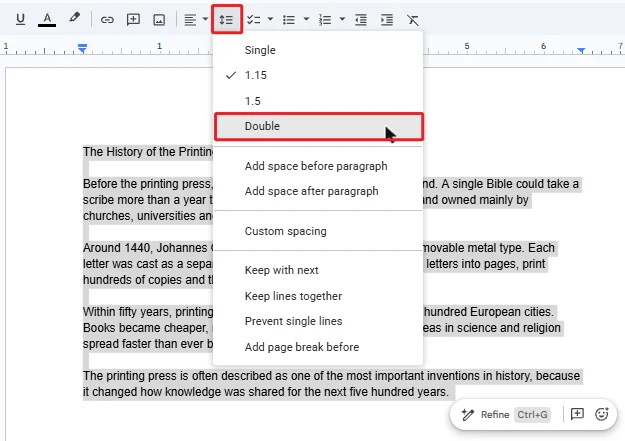The height and width of the screenshot is (441, 625).
Task: Open Custom spacing dialog
Action: [318, 231]
